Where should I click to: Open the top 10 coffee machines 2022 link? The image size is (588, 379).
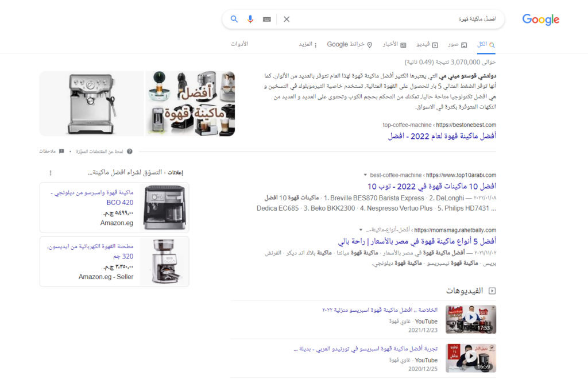[x=431, y=186]
